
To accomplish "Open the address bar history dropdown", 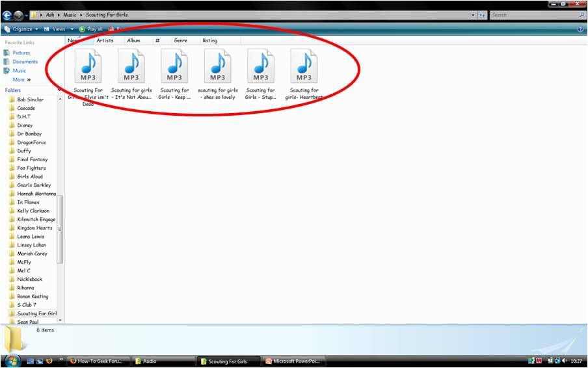I will pos(473,15).
